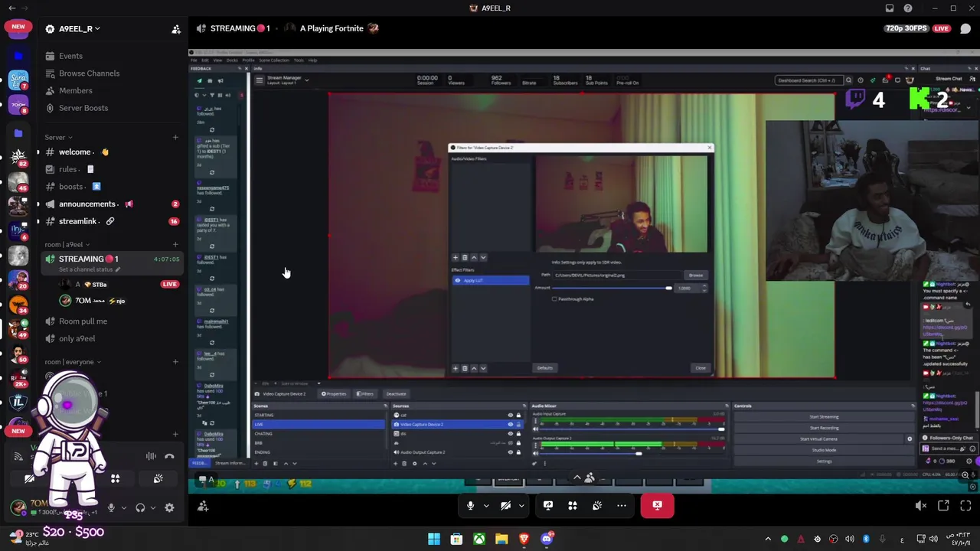Open inbox icon in title bar

[890, 8]
